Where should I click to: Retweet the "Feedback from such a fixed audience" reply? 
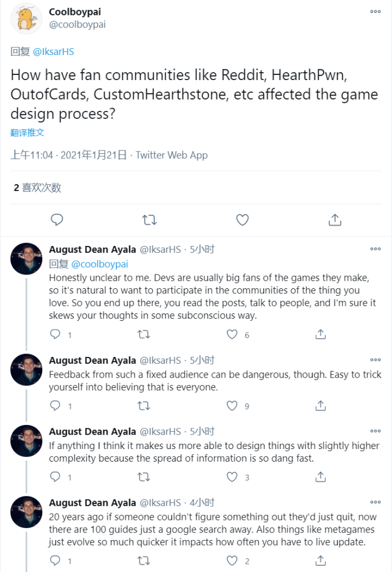143,406
